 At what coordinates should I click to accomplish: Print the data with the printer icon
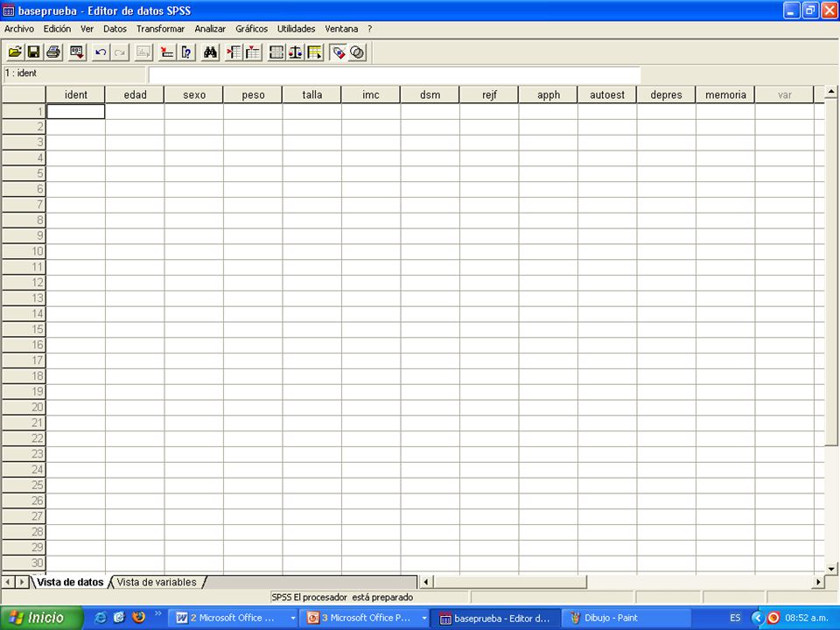point(53,52)
